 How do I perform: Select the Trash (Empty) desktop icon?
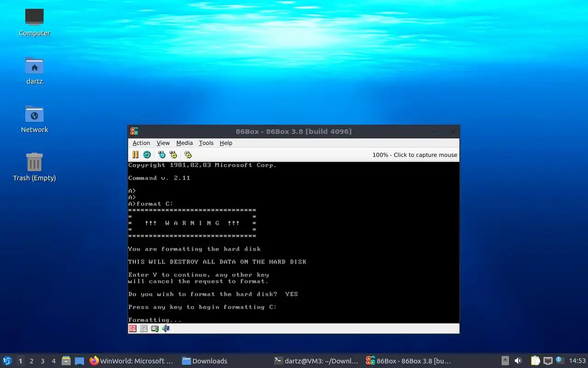pos(34,167)
